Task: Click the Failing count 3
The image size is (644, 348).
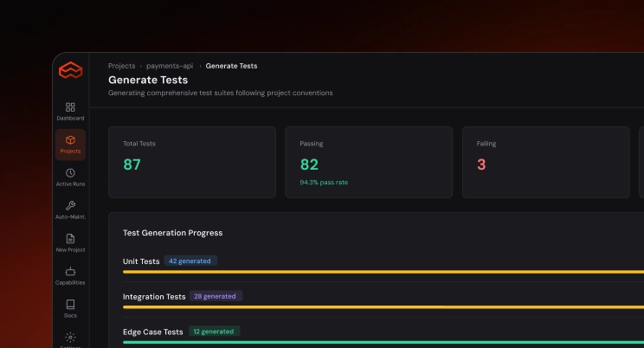Action: [x=481, y=164]
